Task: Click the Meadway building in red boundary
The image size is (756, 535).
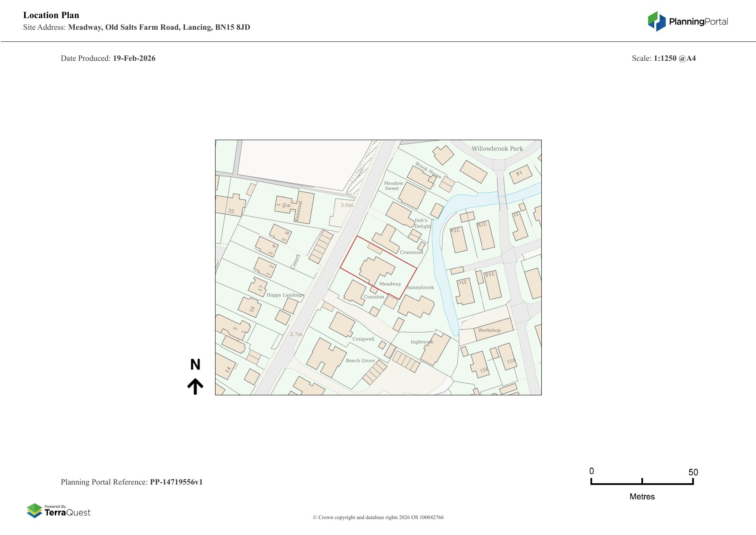Action: click(375, 269)
